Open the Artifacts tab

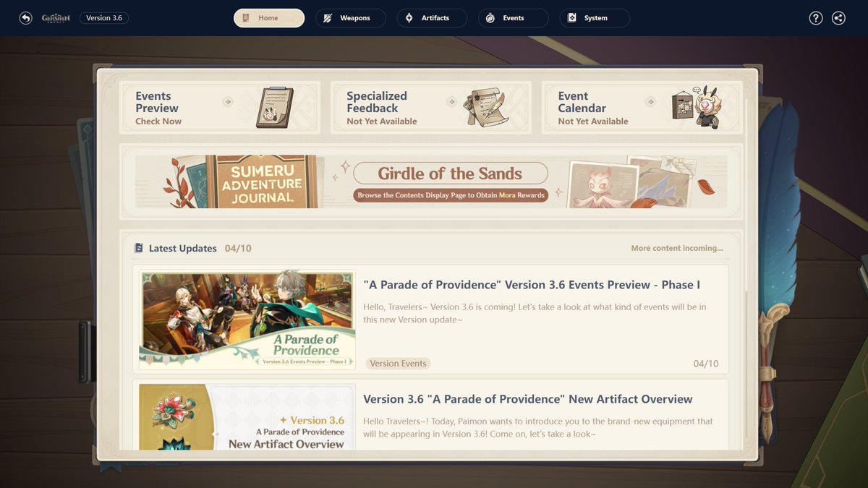click(x=432, y=18)
